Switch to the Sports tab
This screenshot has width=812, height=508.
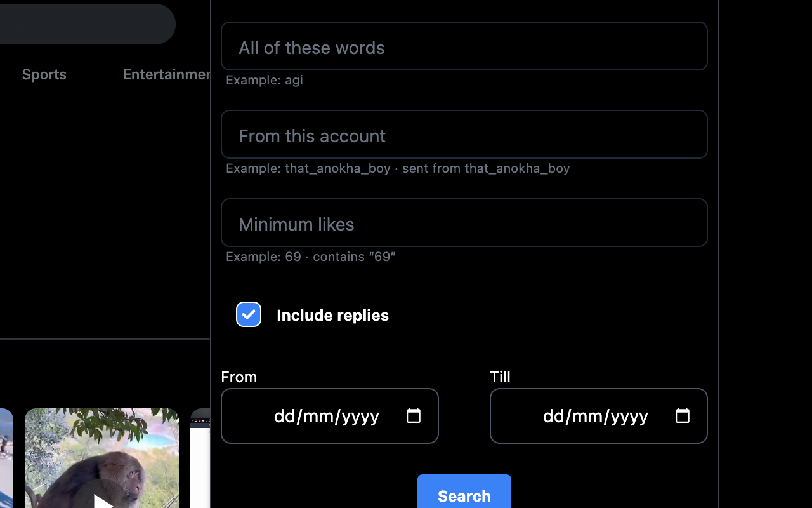(44, 74)
